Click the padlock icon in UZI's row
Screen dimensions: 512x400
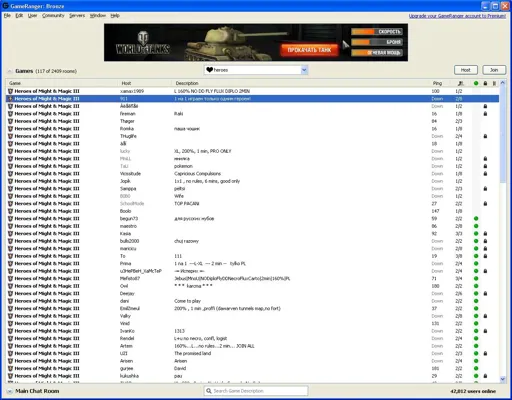(x=485, y=353)
